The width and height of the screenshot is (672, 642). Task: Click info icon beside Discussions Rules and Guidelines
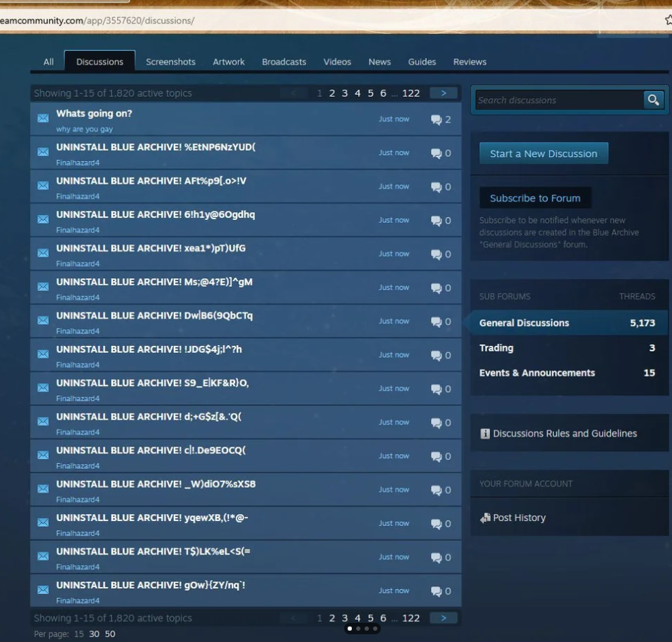(x=485, y=433)
